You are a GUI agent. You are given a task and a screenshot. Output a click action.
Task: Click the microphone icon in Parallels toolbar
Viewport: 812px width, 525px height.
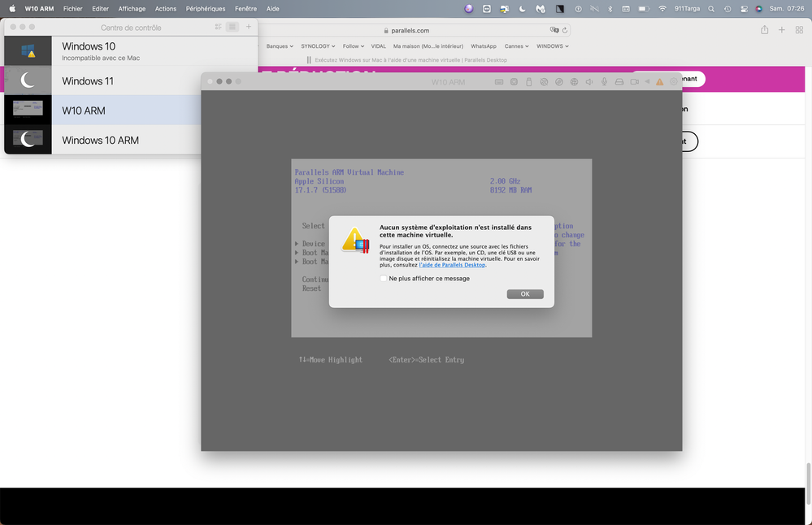603,81
